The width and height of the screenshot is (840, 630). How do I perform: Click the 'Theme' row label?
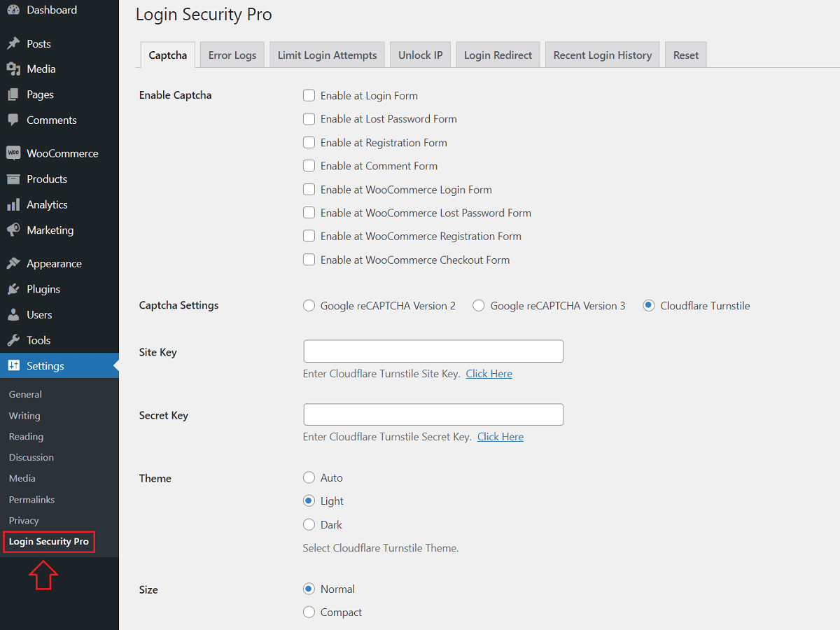(155, 478)
